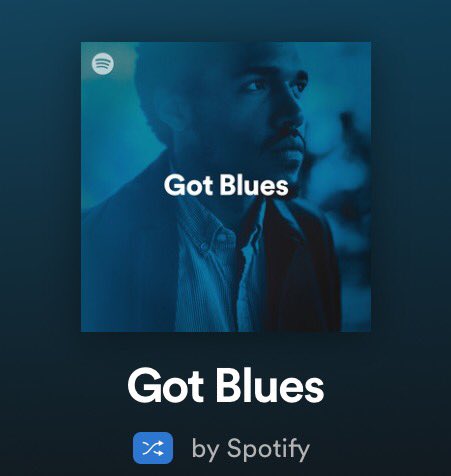This screenshot has height=476, width=451.
Task: Click the shirt collar button on the cover
Action: click(204, 246)
